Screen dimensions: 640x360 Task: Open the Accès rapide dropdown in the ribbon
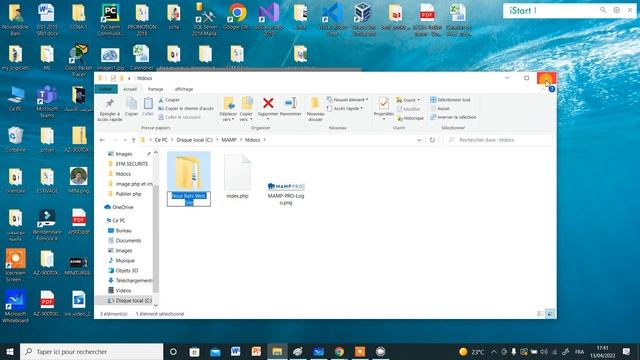(345, 109)
